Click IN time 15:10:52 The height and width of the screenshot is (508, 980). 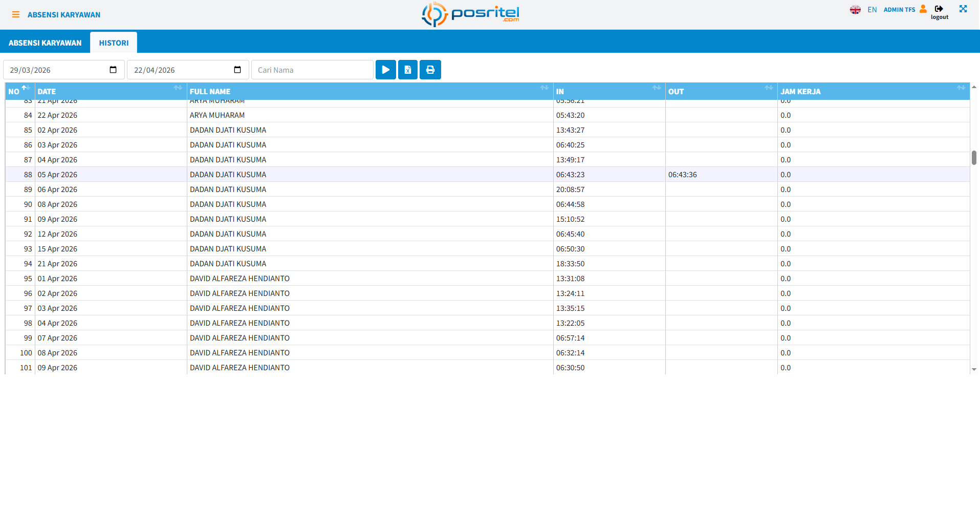pyautogui.click(x=570, y=219)
